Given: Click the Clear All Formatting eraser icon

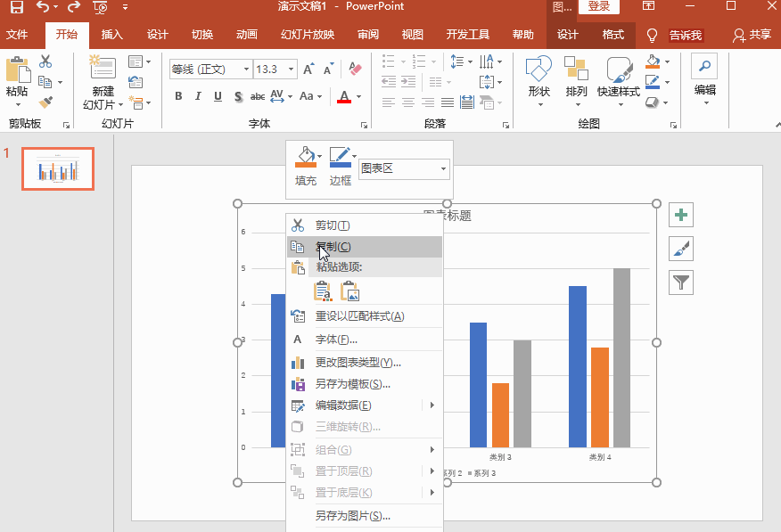Looking at the screenshot, I should click(355, 69).
